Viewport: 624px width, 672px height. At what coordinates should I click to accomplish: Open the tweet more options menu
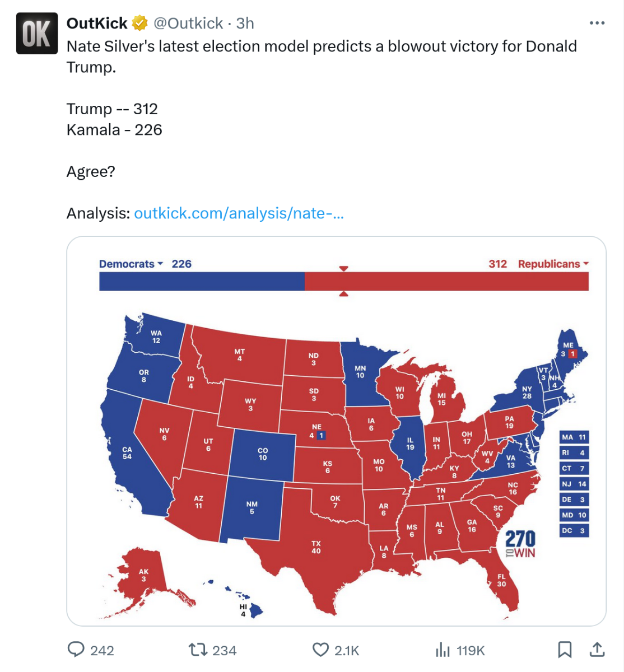597,24
